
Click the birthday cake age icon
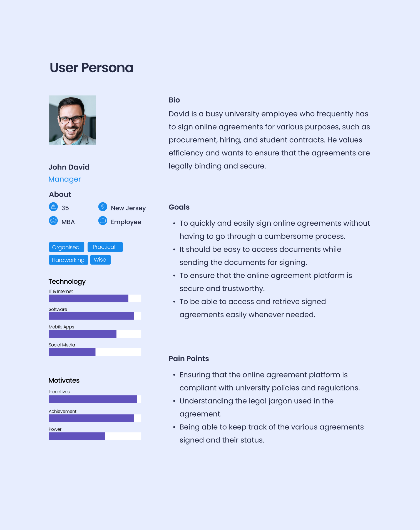pyautogui.click(x=53, y=207)
